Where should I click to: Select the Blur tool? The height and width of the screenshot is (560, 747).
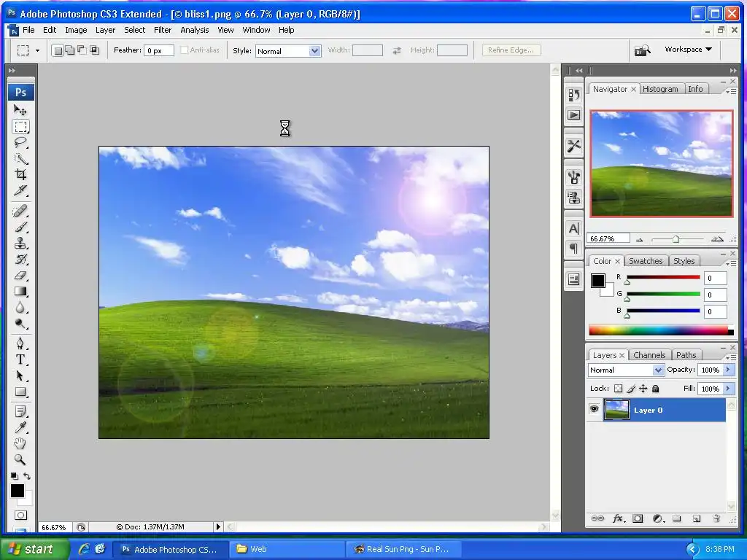click(x=20, y=308)
